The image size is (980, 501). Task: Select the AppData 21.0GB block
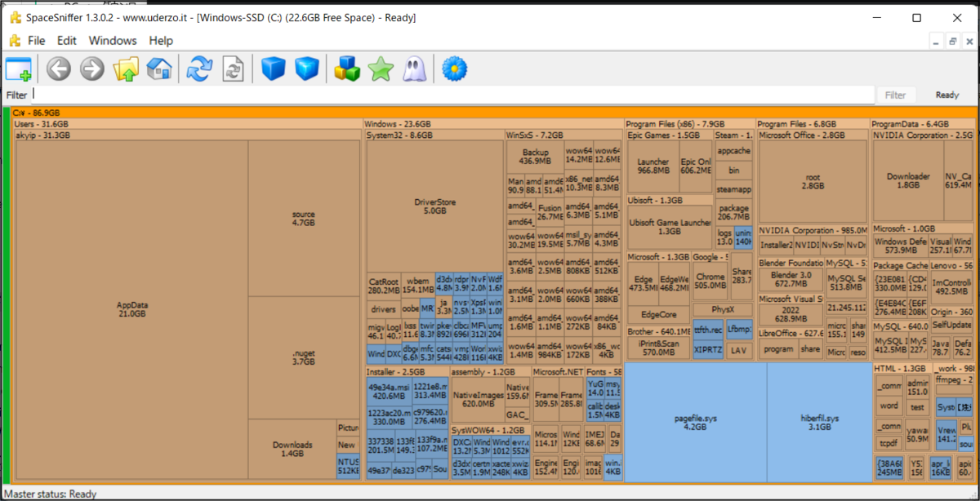coord(132,309)
